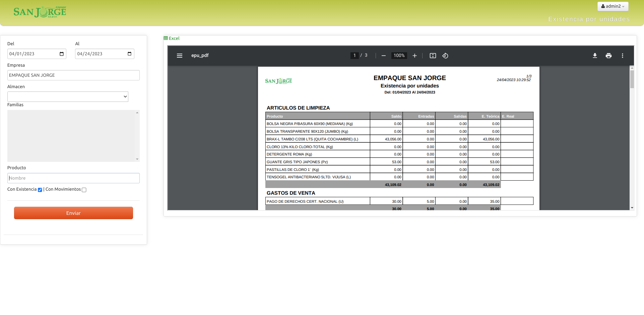
Task: Click the PDF viewer vertical scrollbar thumb
Action: (x=632, y=79)
